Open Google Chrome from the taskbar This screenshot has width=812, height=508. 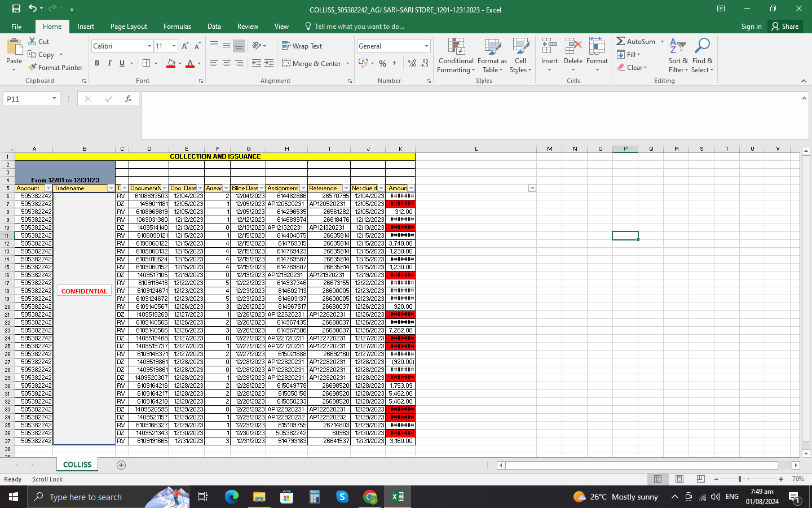[370, 497]
